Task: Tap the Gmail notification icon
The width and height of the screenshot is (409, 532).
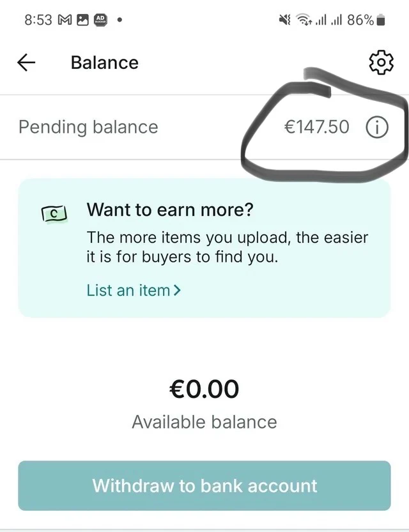Action: (65, 20)
